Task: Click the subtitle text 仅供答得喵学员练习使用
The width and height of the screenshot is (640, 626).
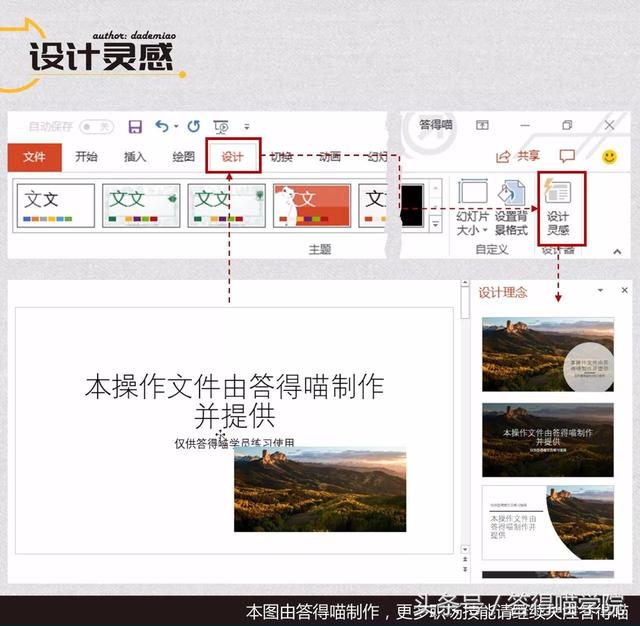Action: (x=234, y=443)
